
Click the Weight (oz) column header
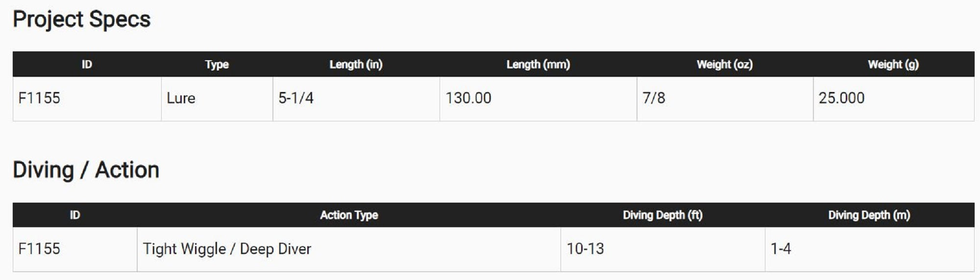click(724, 64)
